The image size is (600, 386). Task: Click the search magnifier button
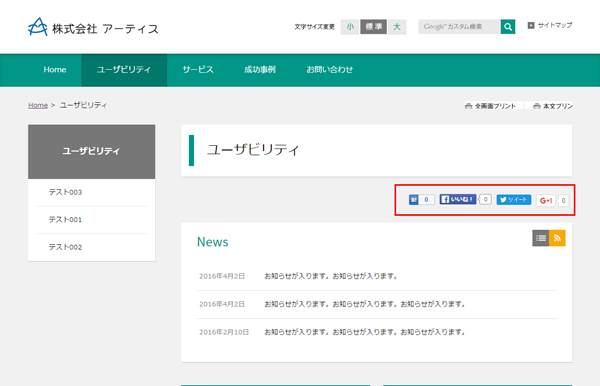coord(508,27)
